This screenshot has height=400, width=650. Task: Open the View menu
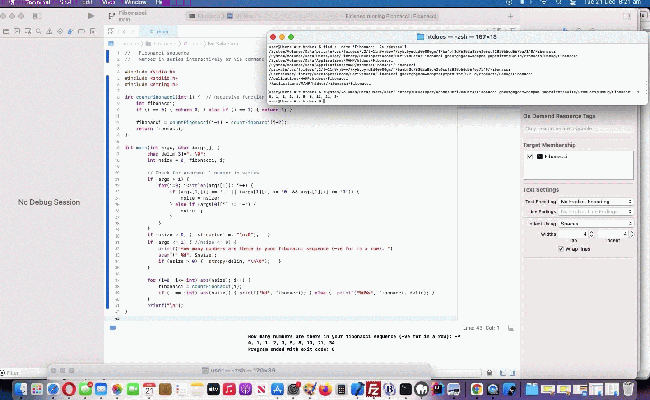(109, 2)
